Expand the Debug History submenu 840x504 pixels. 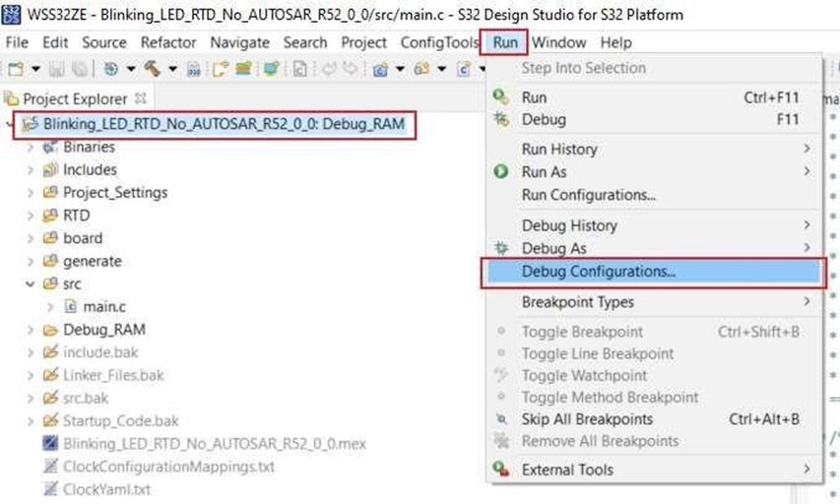pos(654,225)
